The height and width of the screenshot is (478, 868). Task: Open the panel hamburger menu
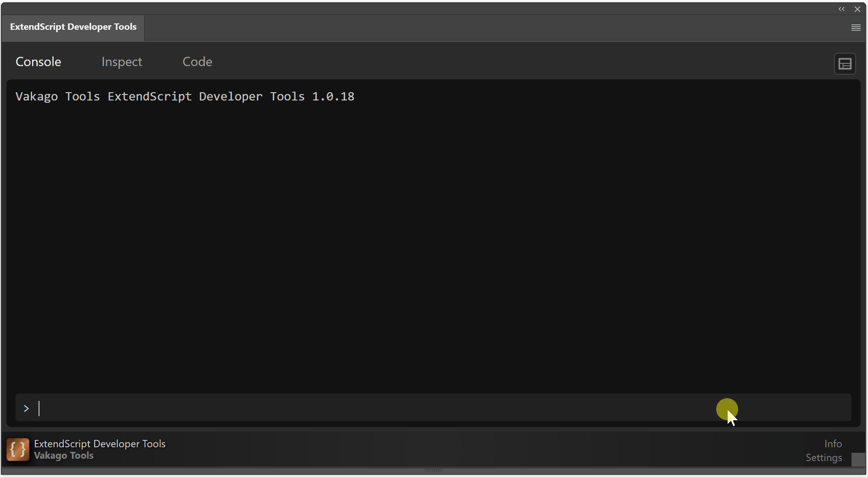pos(856,28)
